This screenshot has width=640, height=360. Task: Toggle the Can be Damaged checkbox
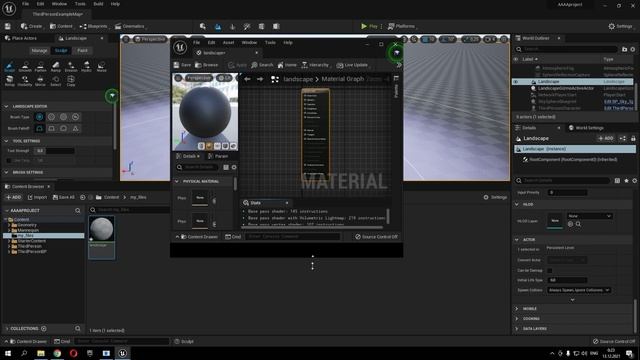[550, 271]
